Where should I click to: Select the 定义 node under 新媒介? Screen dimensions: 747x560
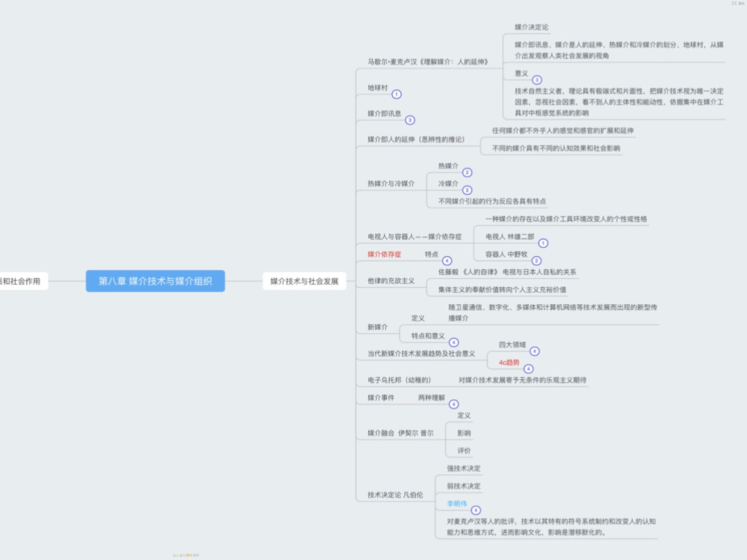[x=418, y=318]
